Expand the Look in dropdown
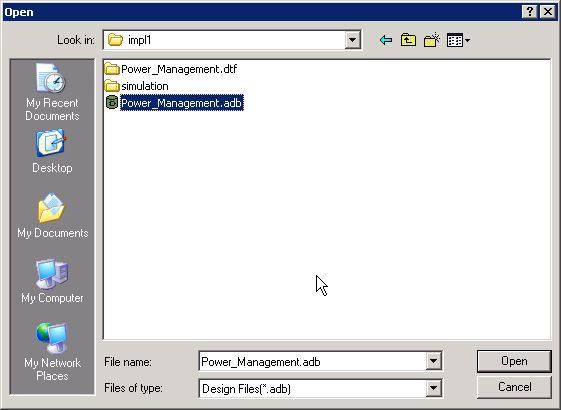Viewport: 561px width, 410px height. (x=352, y=40)
